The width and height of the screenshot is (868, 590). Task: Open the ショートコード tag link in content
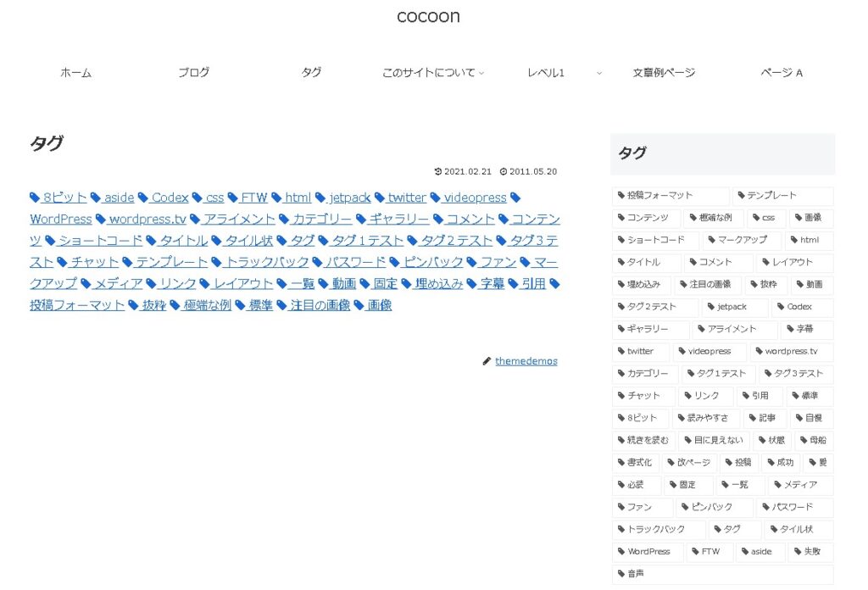tap(100, 241)
